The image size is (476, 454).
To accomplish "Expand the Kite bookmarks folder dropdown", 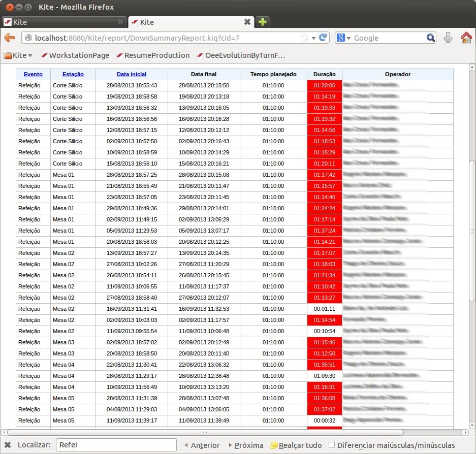I will 30,55.
